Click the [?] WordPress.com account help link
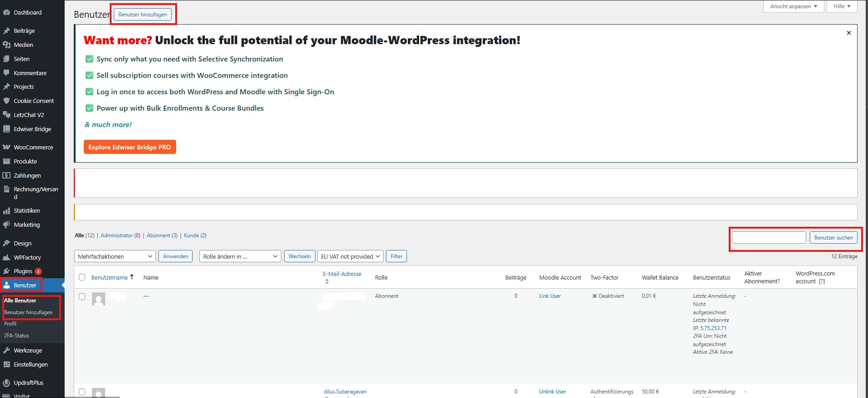Viewport: 868px width, 398px height. (822, 281)
